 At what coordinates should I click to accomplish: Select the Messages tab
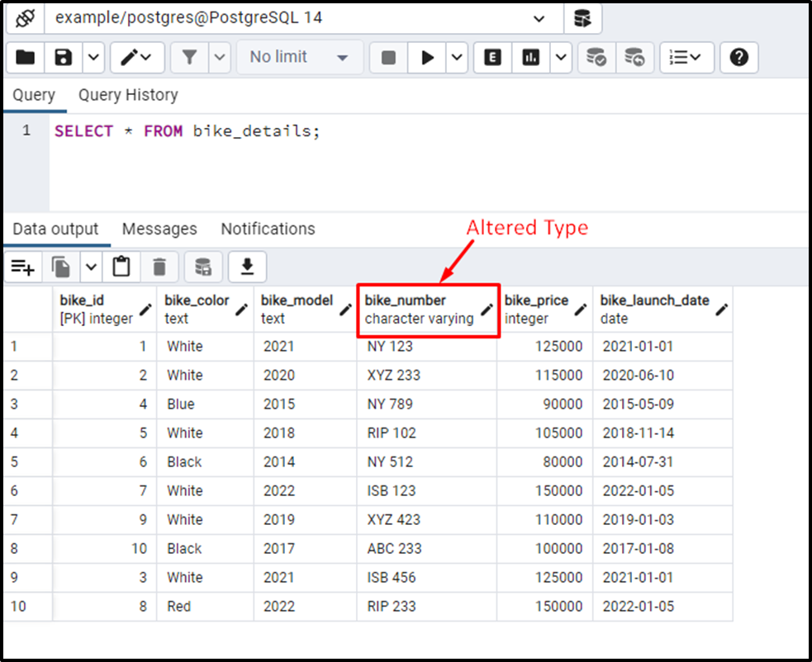(x=159, y=229)
